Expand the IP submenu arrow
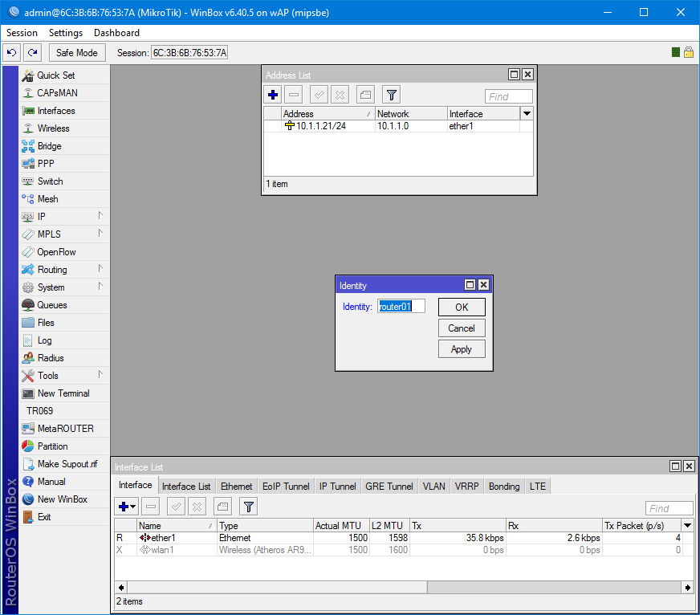The image size is (700, 615). pyautogui.click(x=101, y=216)
